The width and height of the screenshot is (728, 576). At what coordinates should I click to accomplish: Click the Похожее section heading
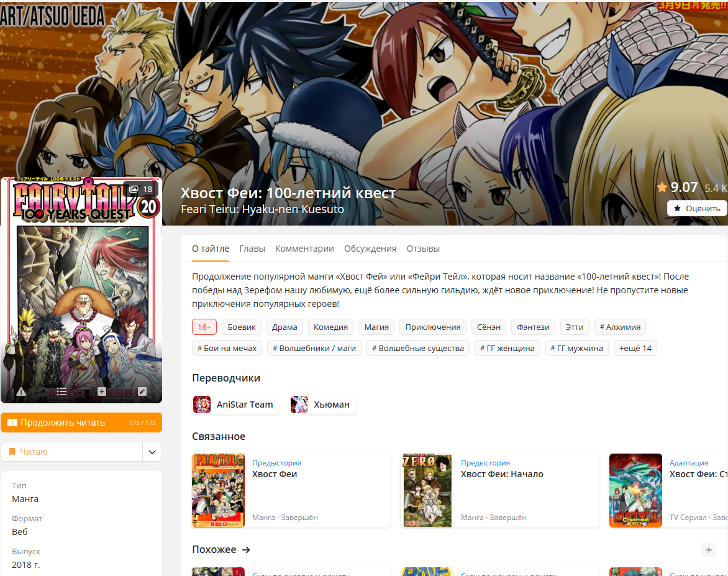pyautogui.click(x=214, y=550)
